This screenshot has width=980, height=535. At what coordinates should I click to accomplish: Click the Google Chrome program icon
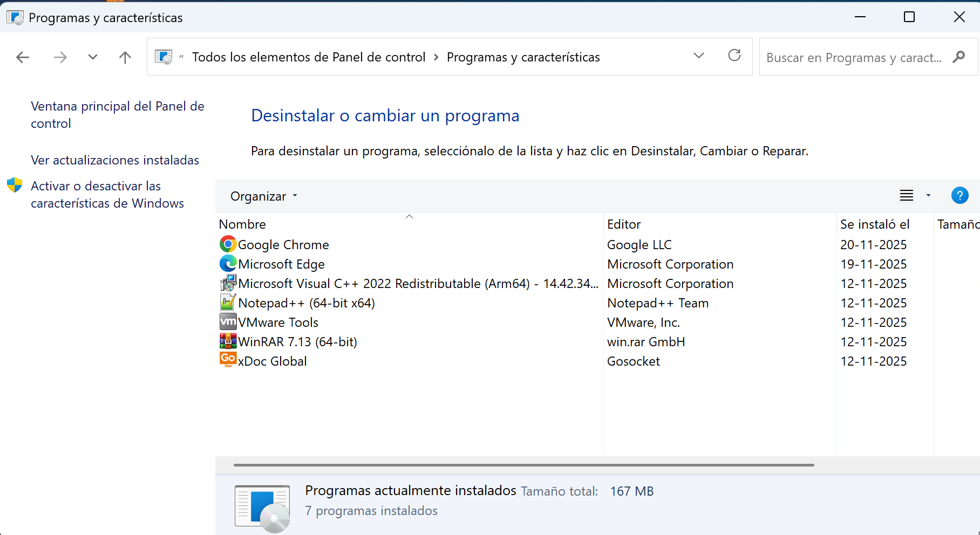coord(228,244)
